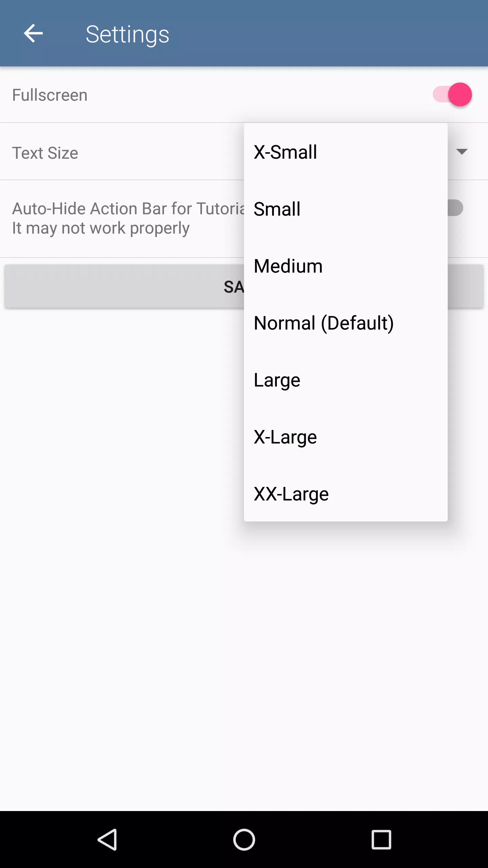The width and height of the screenshot is (488, 868).
Task: Tap the Auto-Hide Action Bar label text
Action: [x=128, y=209]
